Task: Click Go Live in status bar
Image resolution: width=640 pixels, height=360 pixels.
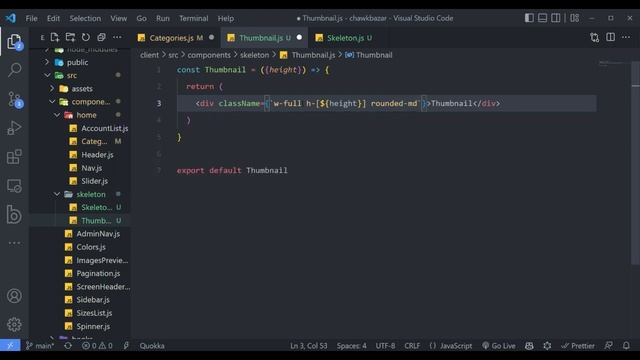Action: (498, 346)
